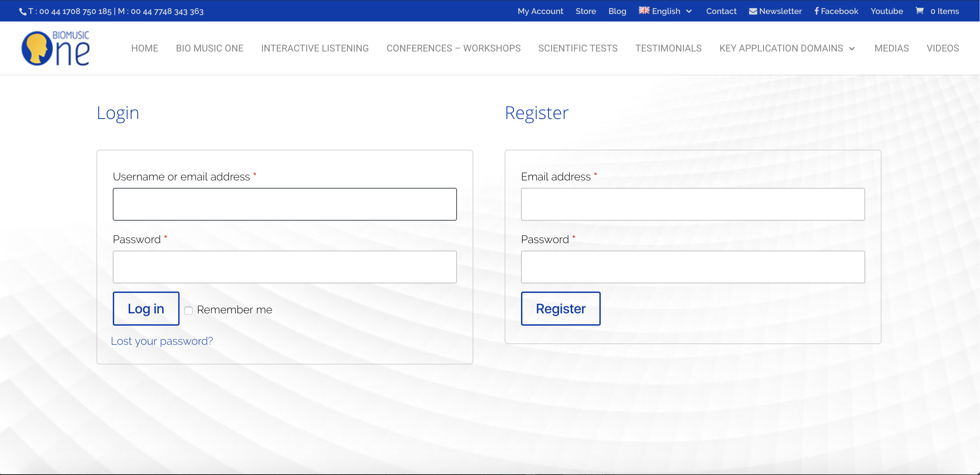
Task: Open the Blog link
Action: click(617, 11)
